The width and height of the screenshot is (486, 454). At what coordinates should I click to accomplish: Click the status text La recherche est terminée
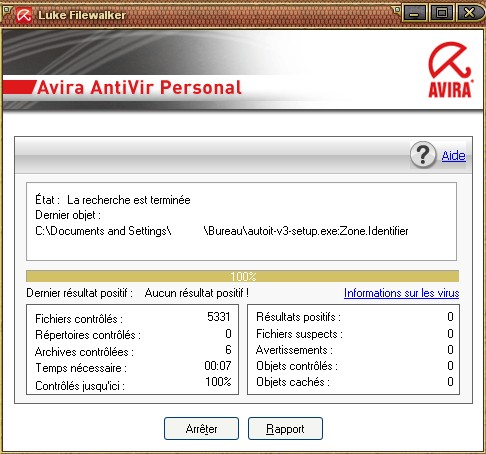(x=129, y=200)
